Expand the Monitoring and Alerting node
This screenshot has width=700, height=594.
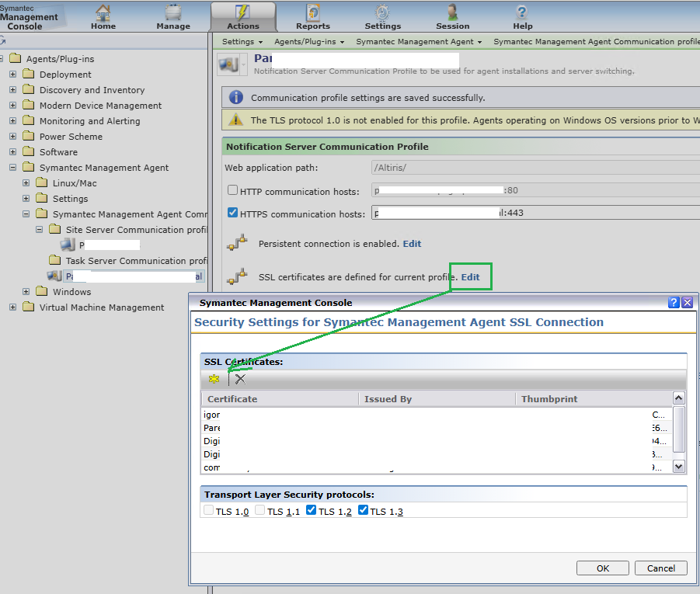[13, 120]
